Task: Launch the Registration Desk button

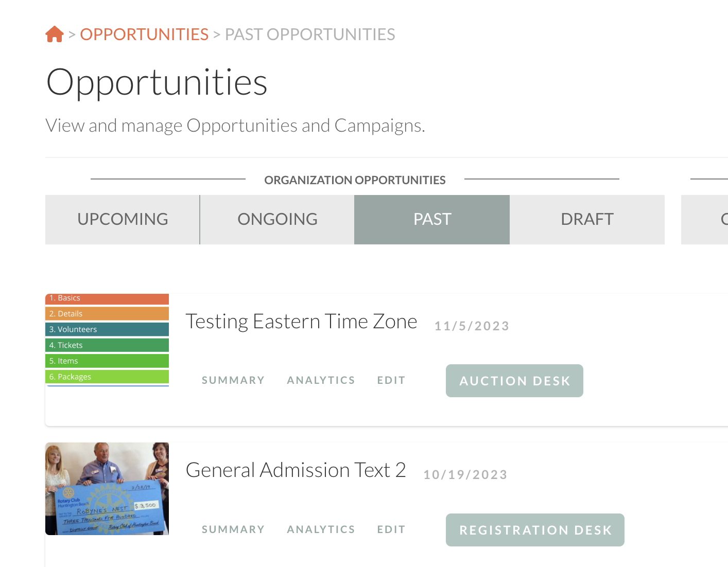Action: click(x=535, y=530)
